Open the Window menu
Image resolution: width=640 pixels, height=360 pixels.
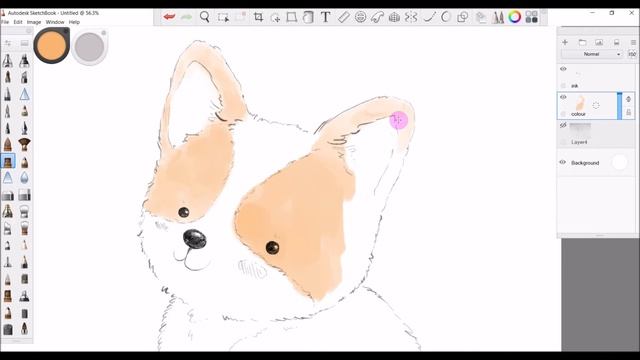click(x=55, y=22)
